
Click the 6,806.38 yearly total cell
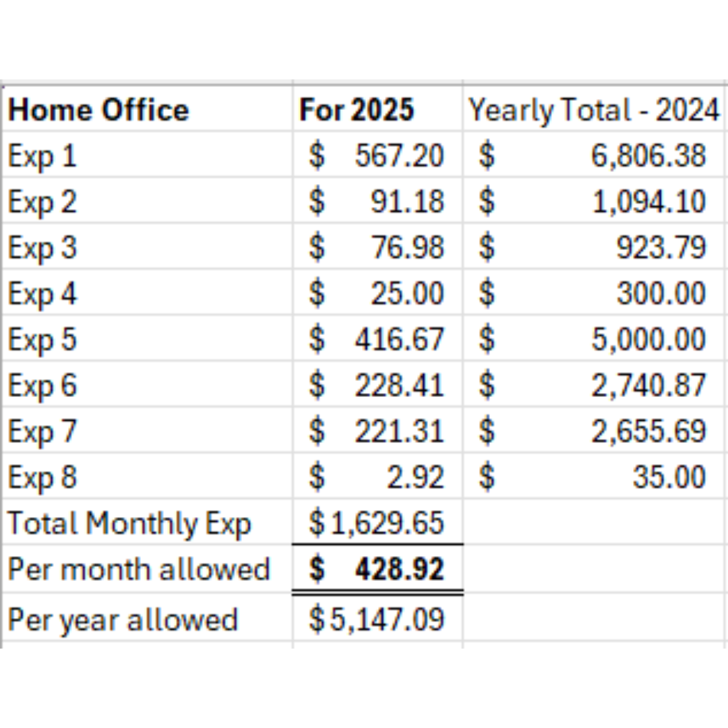(648, 156)
